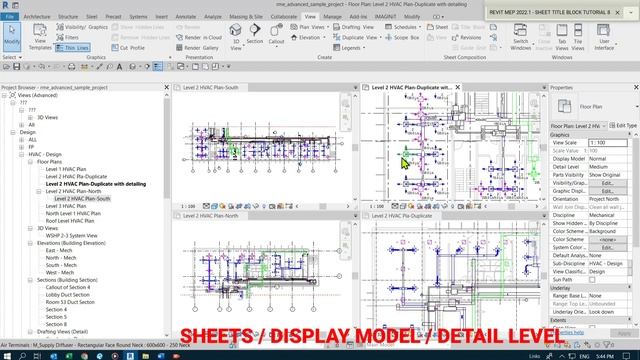Collapse the Views (Advanced) tree node
The width and height of the screenshot is (640, 360).
pos(4,95)
